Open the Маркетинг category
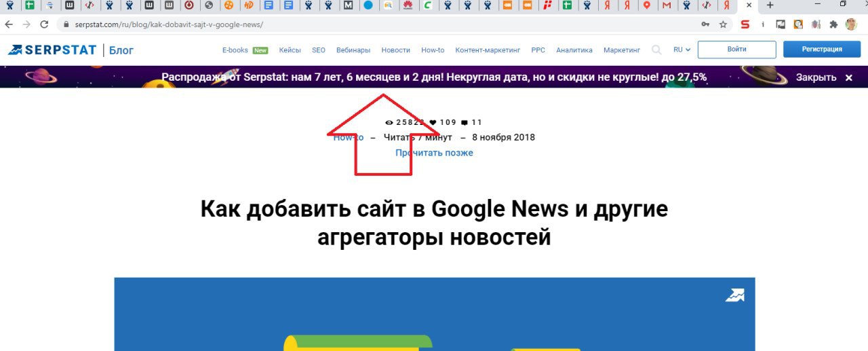 click(622, 50)
